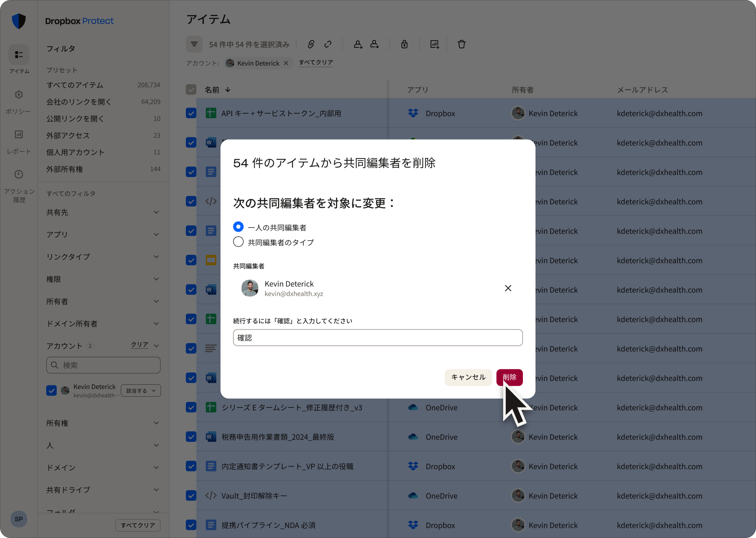Select the 個人用アカウント preset

pyautogui.click(x=103, y=152)
